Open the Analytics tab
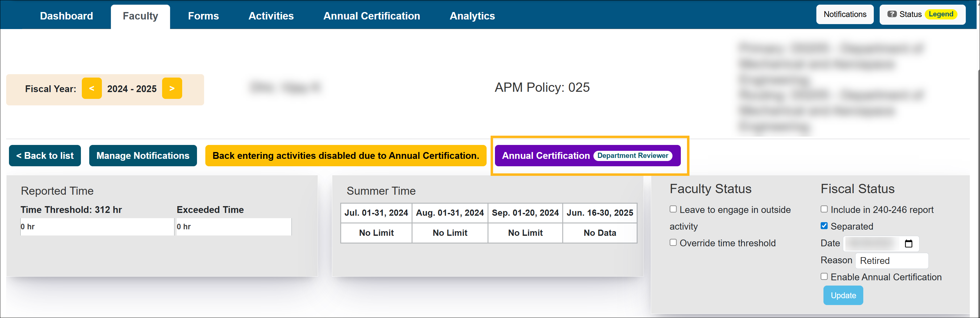This screenshot has width=980, height=318. [x=472, y=16]
